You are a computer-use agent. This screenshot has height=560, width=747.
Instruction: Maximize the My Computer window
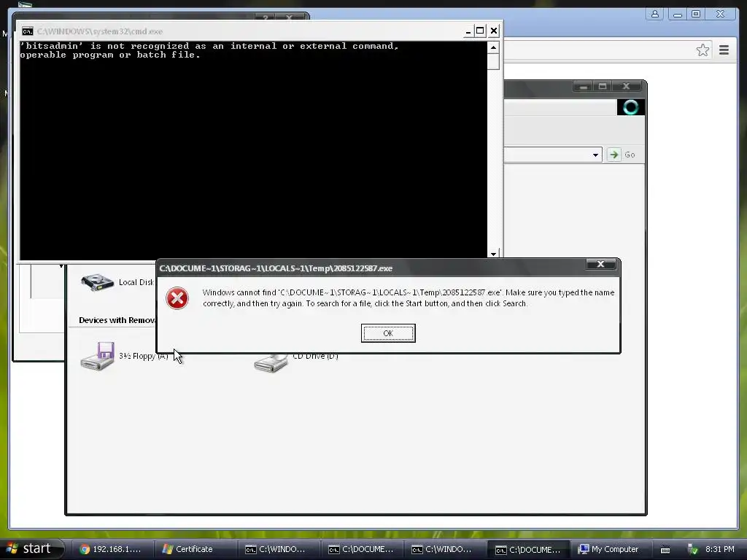[603, 86]
